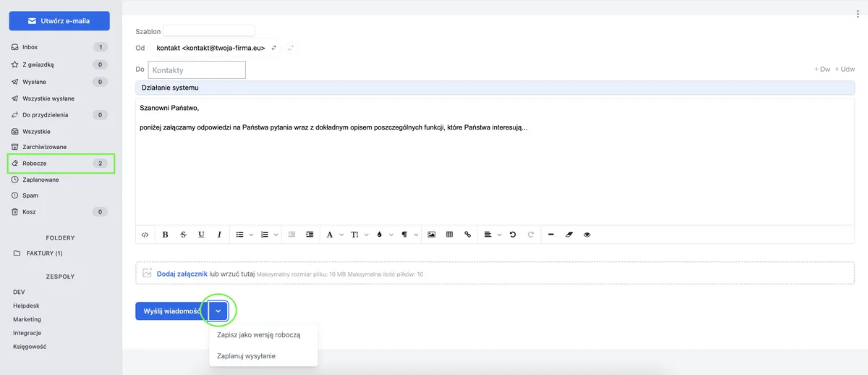This screenshot has width=868, height=375.
Task: Select the Integracje team
Action: [27, 333]
